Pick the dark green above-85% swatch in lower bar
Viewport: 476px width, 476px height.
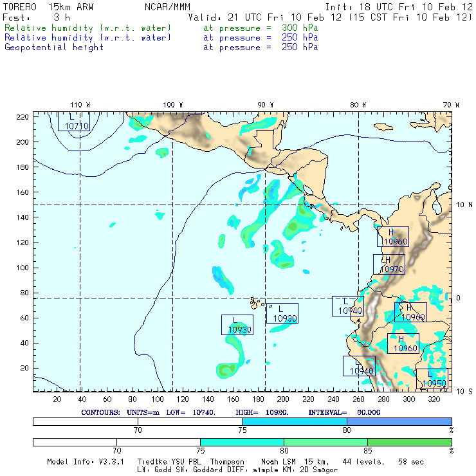(x=410, y=443)
